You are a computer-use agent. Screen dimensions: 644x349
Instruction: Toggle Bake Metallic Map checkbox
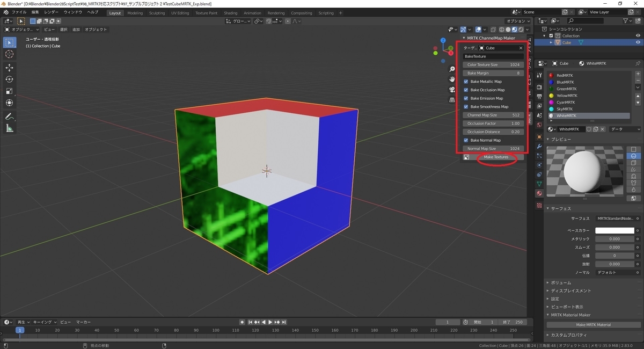[x=466, y=82]
